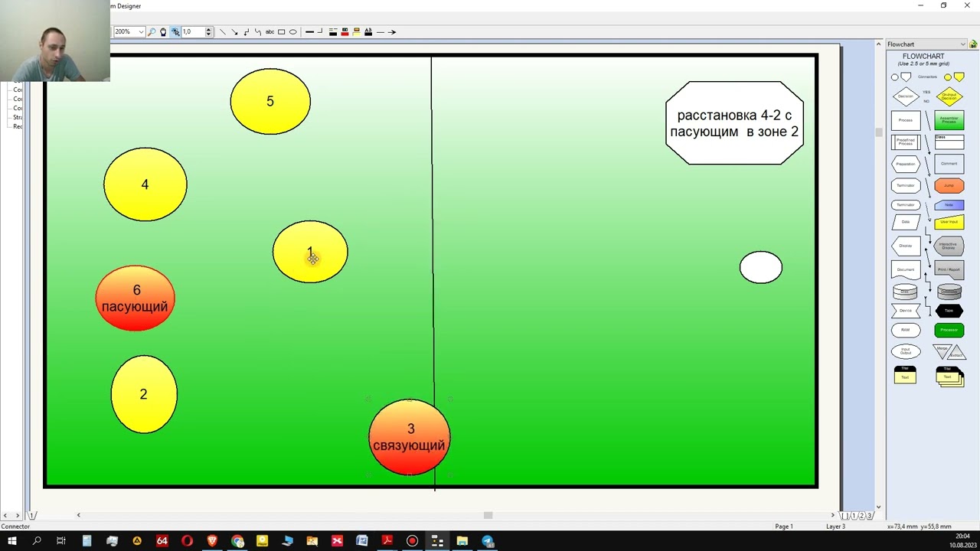
Task: Pick the green Processor stencil shape
Action: click(x=949, y=330)
